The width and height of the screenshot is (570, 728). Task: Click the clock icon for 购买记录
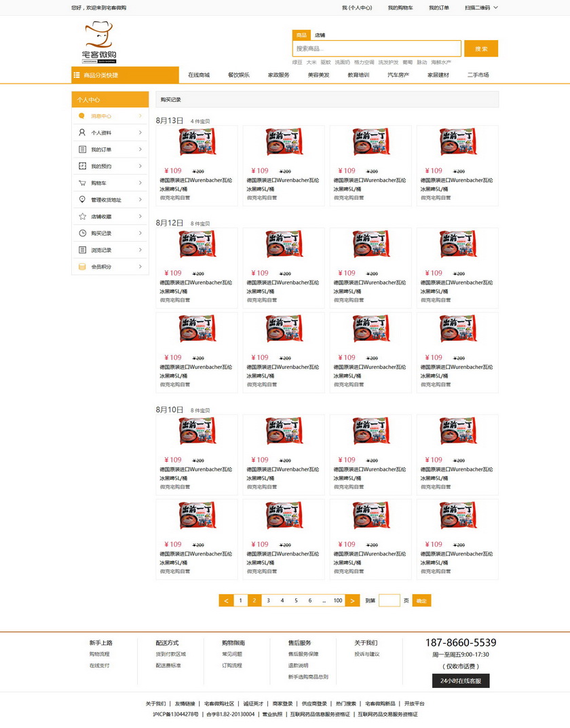[82, 233]
